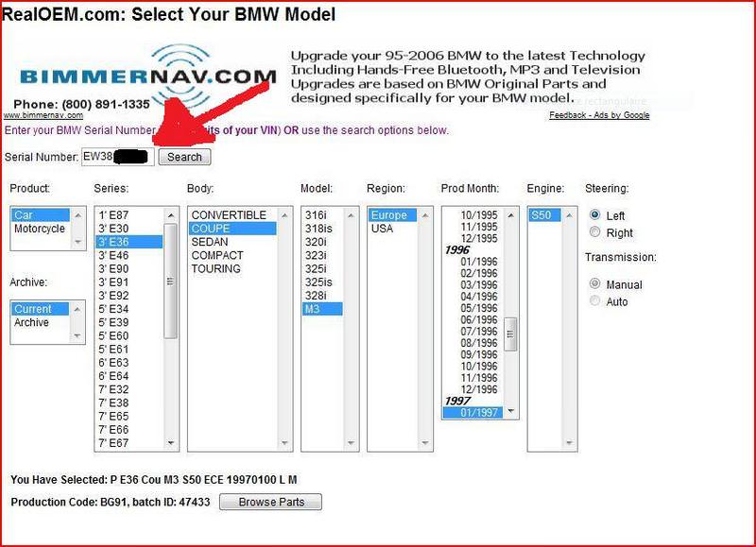The height and width of the screenshot is (547, 756).
Task: Open the www.bimmernav.com link
Action: (43, 115)
